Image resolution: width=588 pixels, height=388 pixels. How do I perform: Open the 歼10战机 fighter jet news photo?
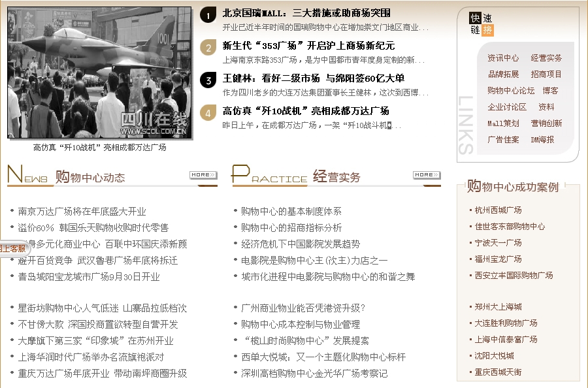click(x=100, y=73)
